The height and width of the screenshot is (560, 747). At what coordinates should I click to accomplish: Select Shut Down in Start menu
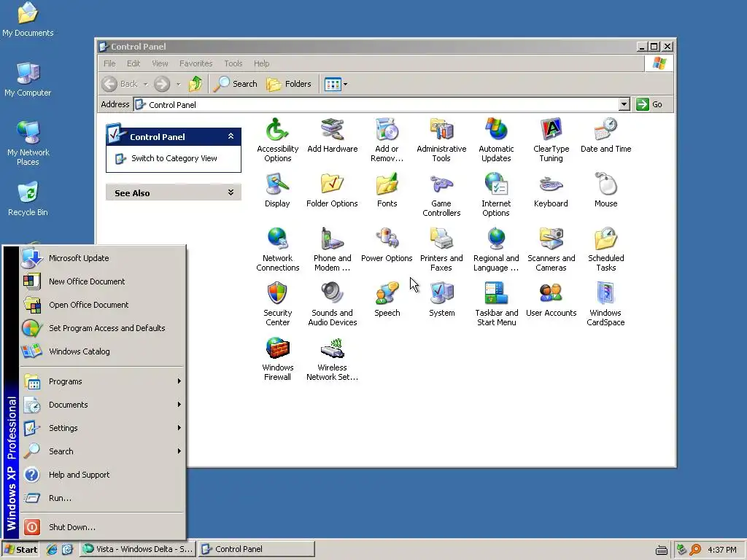[102, 527]
